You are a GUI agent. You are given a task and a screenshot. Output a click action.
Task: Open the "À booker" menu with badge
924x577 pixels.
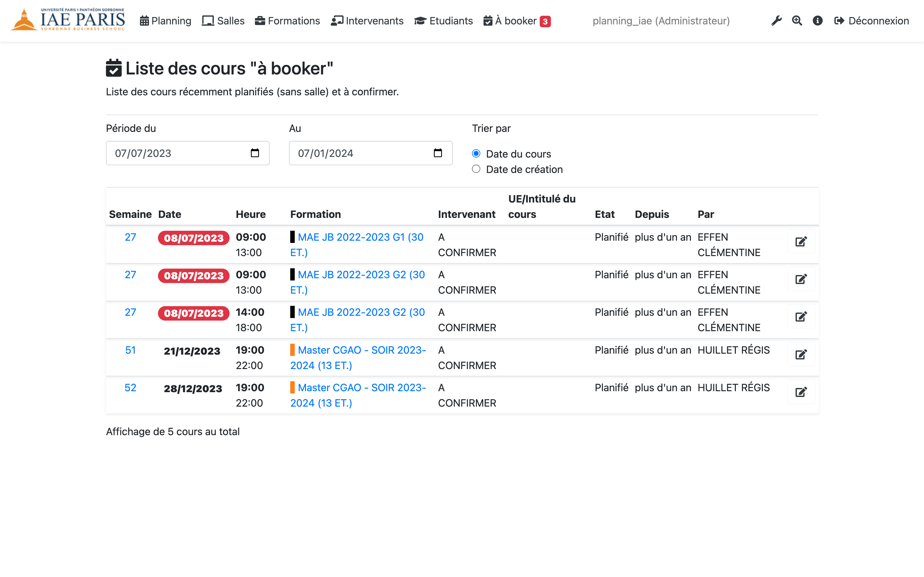[516, 21]
